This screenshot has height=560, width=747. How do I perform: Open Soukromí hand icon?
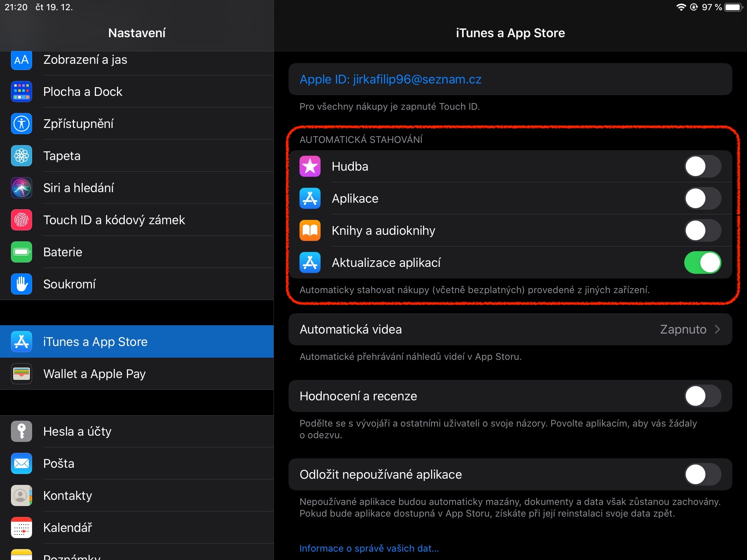pyautogui.click(x=22, y=284)
